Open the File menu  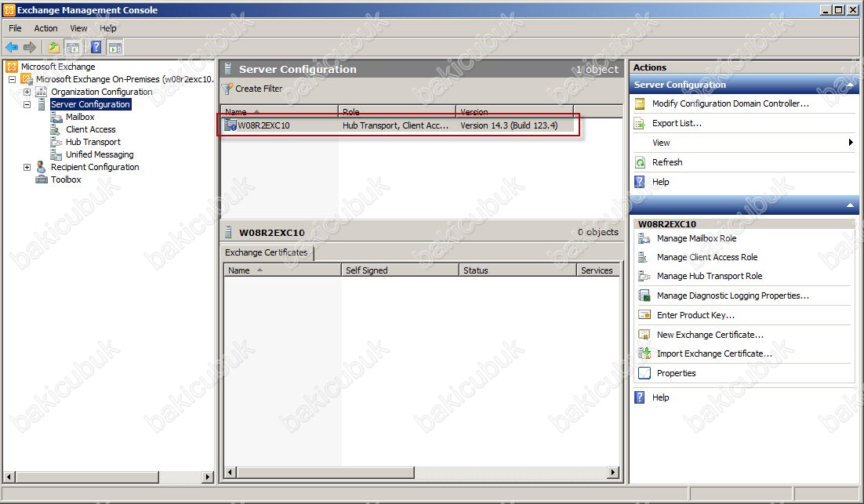[16, 28]
